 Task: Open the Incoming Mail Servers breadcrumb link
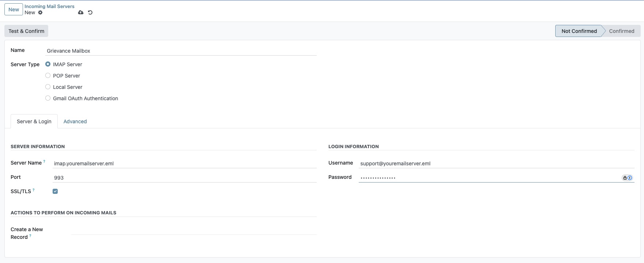click(x=49, y=6)
